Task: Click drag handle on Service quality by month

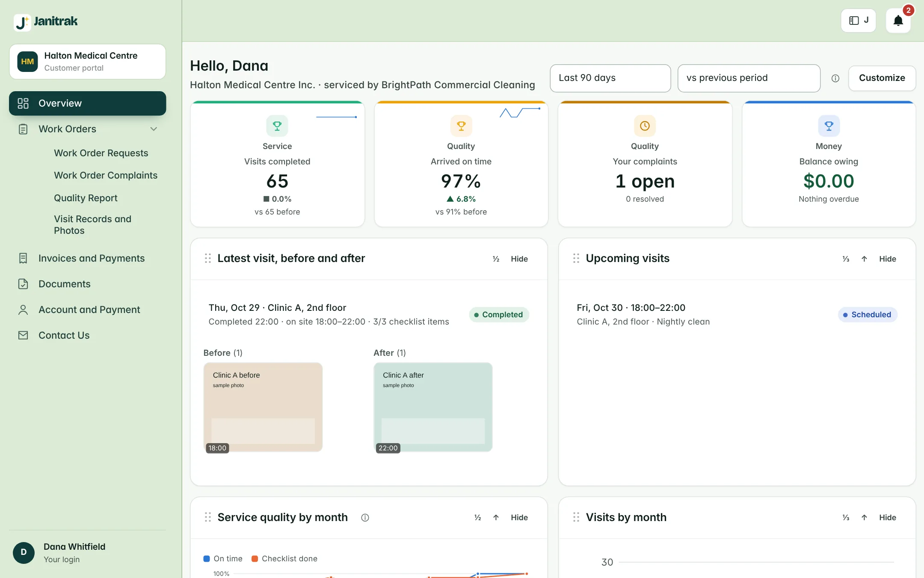Action: click(208, 517)
